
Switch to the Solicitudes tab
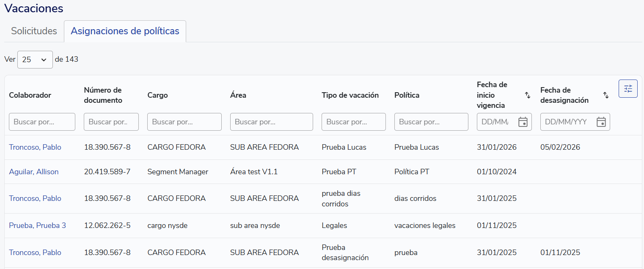click(x=34, y=31)
